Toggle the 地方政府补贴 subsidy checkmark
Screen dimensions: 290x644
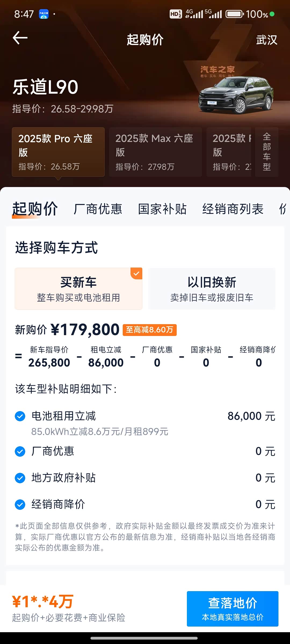point(19,478)
